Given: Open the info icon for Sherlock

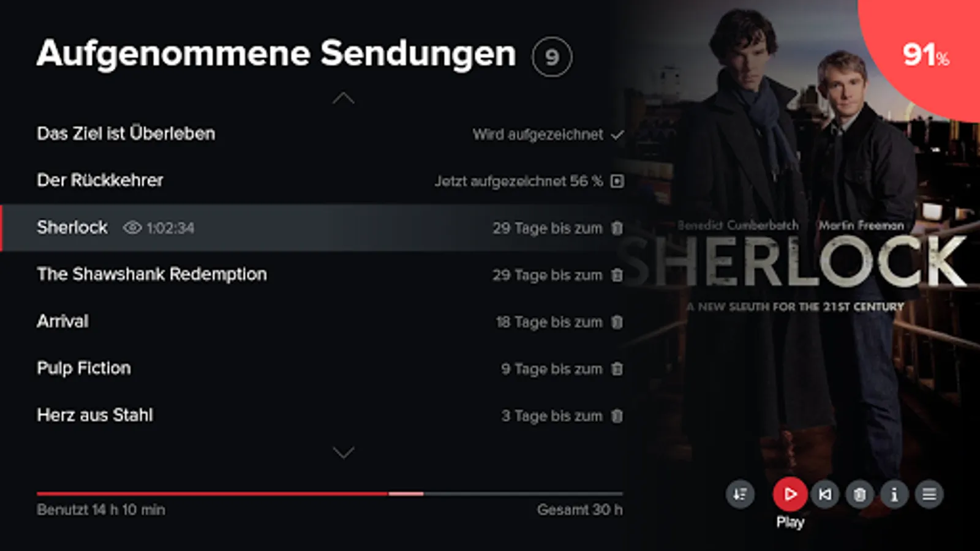Looking at the screenshot, I should click(x=894, y=494).
